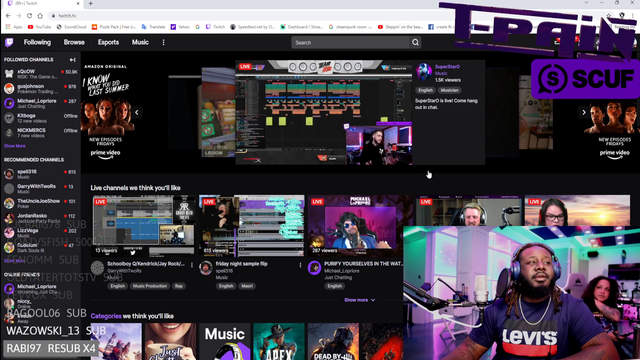This screenshot has width=640, height=360.
Task: Open Apps bookmark shortcut
Action: coord(14,27)
